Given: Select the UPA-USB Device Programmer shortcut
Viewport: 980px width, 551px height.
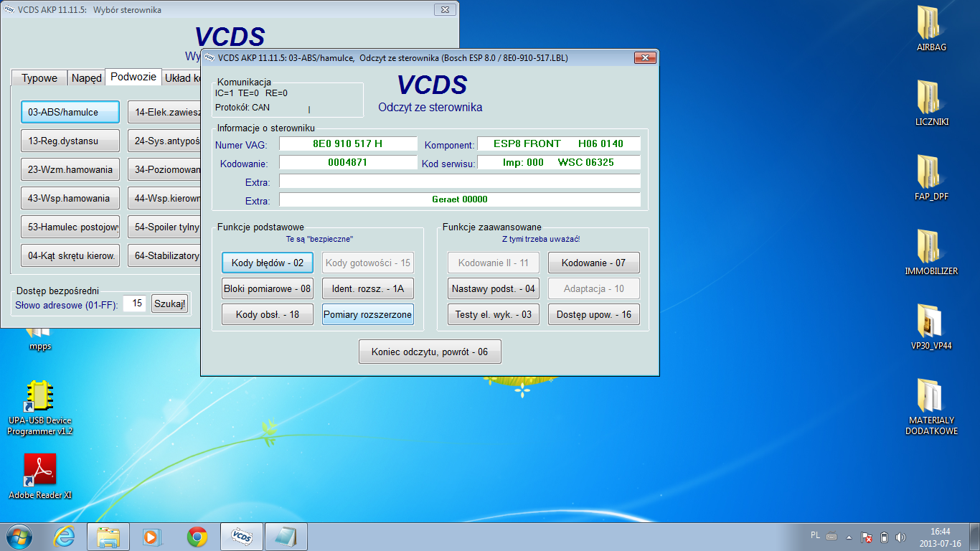Looking at the screenshot, I should pos(40,408).
